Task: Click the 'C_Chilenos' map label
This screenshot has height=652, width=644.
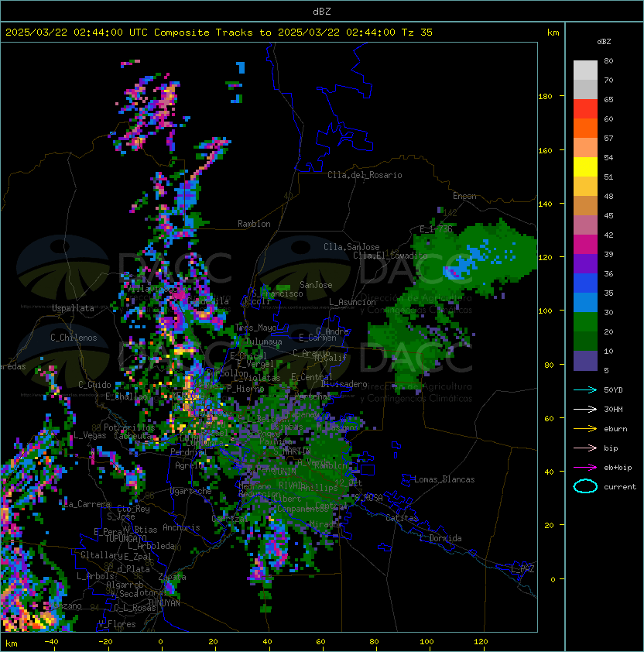Action: click(x=74, y=338)
